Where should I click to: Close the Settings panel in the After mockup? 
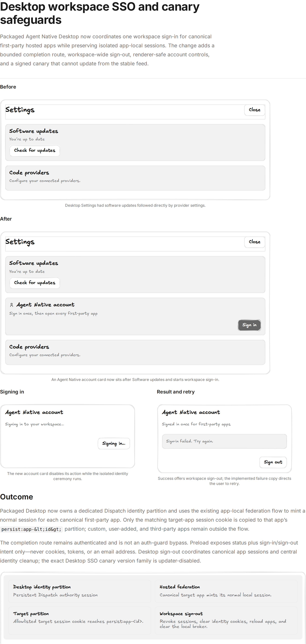click(x=254, y=242)
